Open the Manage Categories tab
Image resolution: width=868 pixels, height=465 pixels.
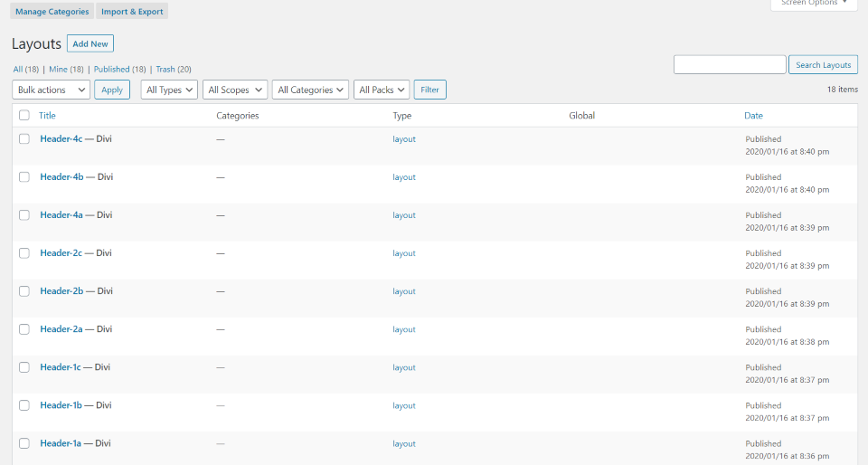52,11
